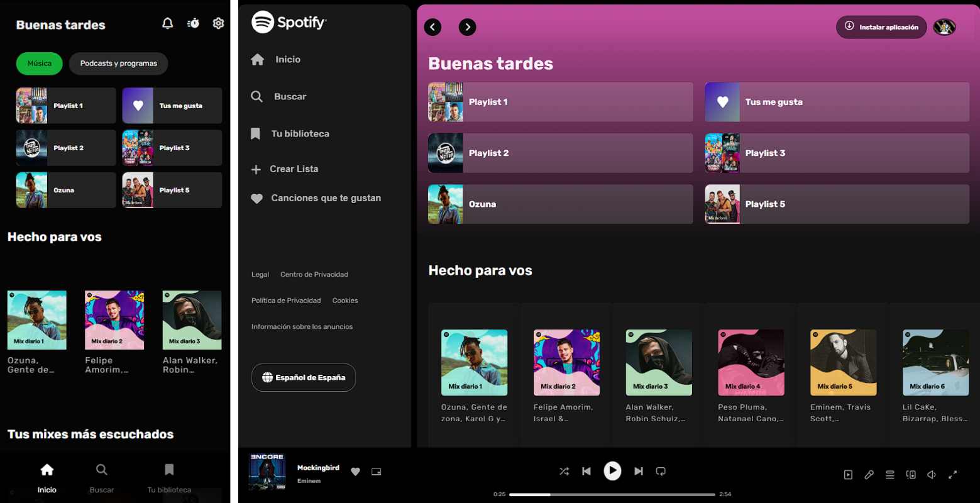The width and height of the screenshot is (980, 503).
Task: Open the Legal link
Action: click(x=260, y=274)
